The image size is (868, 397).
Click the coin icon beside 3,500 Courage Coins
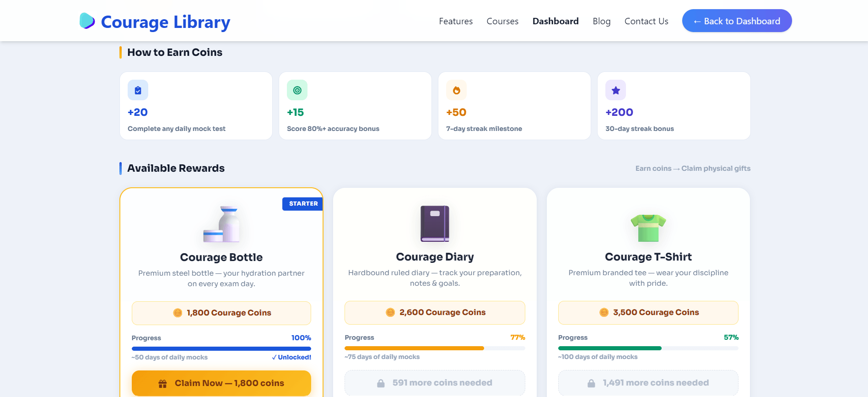tap(604, 312)
